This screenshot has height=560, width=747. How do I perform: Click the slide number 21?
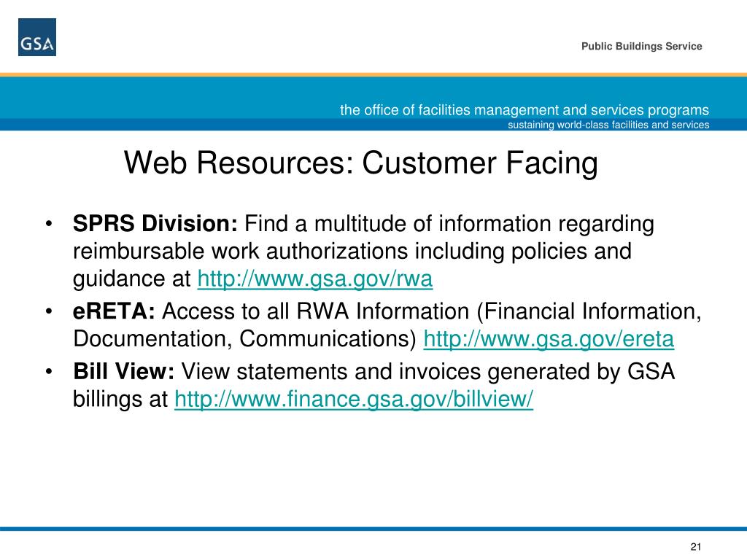point(695,547)
